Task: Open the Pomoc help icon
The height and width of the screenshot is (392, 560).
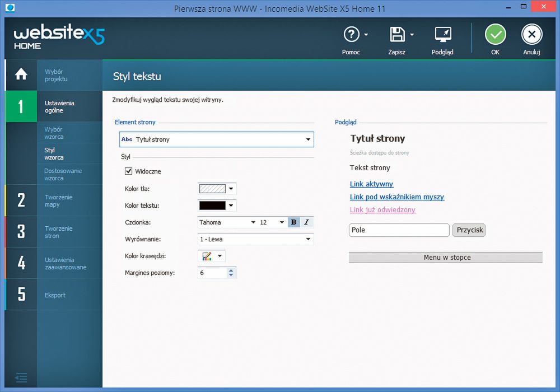Action: [351, 35]
